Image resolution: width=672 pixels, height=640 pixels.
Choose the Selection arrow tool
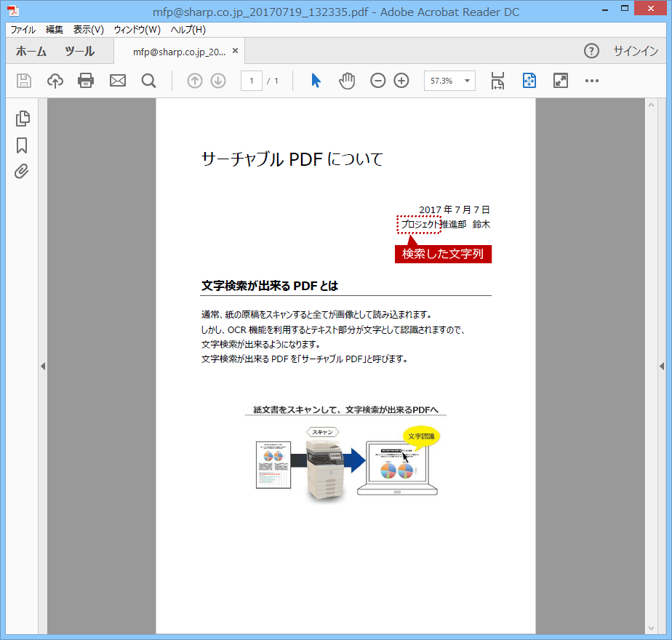point(316,81)
